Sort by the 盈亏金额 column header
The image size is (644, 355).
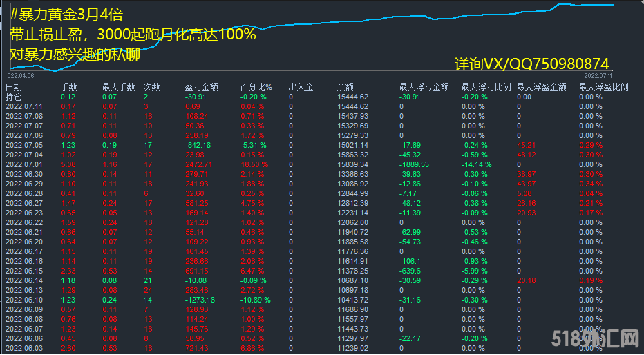click(201, 87)
